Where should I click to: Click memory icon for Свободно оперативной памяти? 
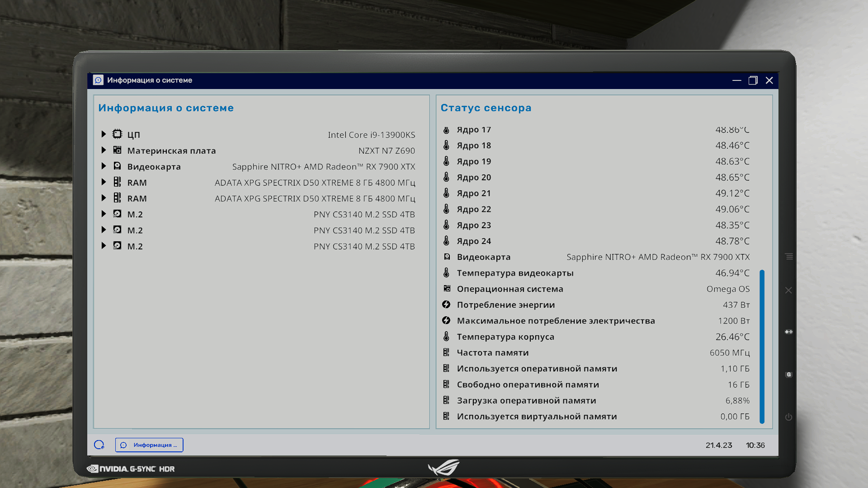(446, 384)
